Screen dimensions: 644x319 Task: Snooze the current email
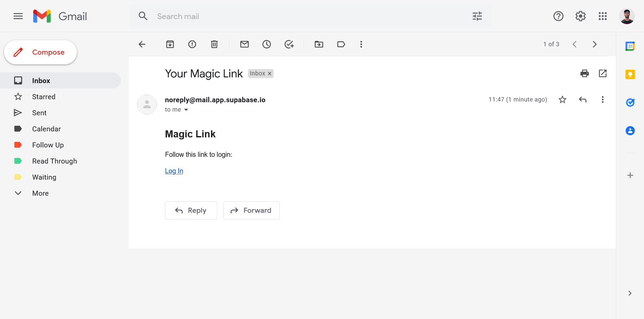click(267, 44)
